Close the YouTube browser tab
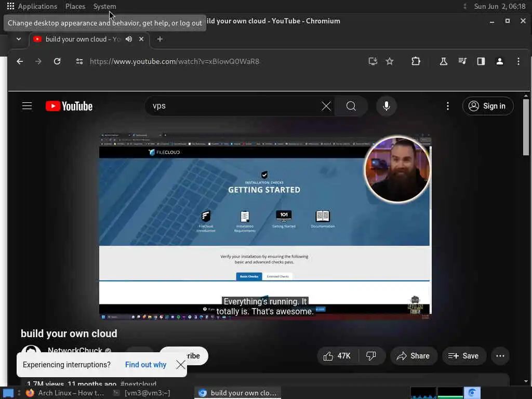Image resolution: width=532 pixels, height=399 pixels. [141, 39]
